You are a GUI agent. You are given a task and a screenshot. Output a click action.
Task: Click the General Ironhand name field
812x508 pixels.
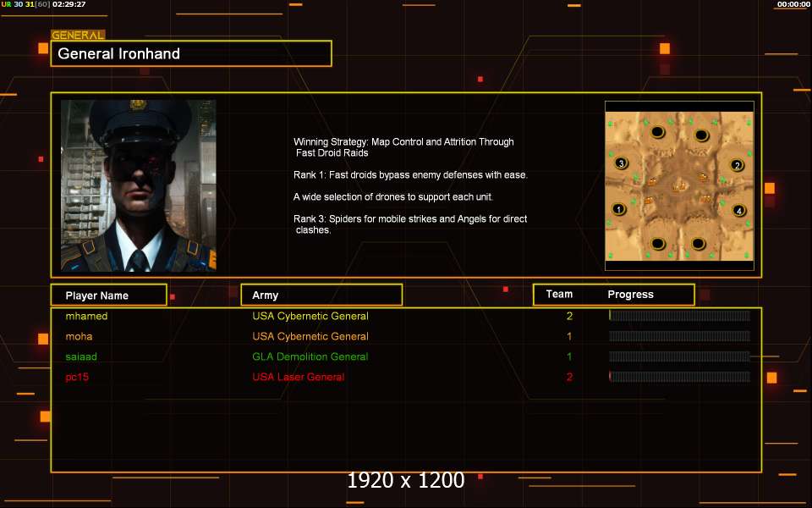tap(191, 53)
